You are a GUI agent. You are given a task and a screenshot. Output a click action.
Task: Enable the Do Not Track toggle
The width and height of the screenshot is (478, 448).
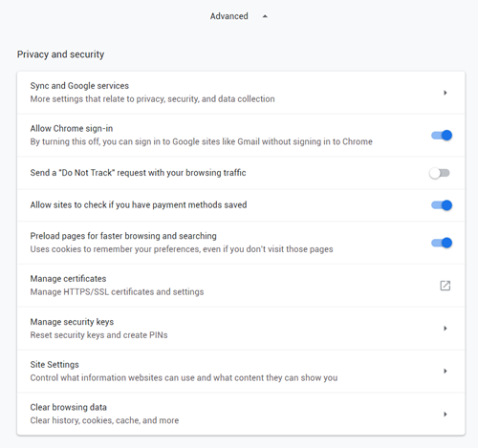point(440,173)
